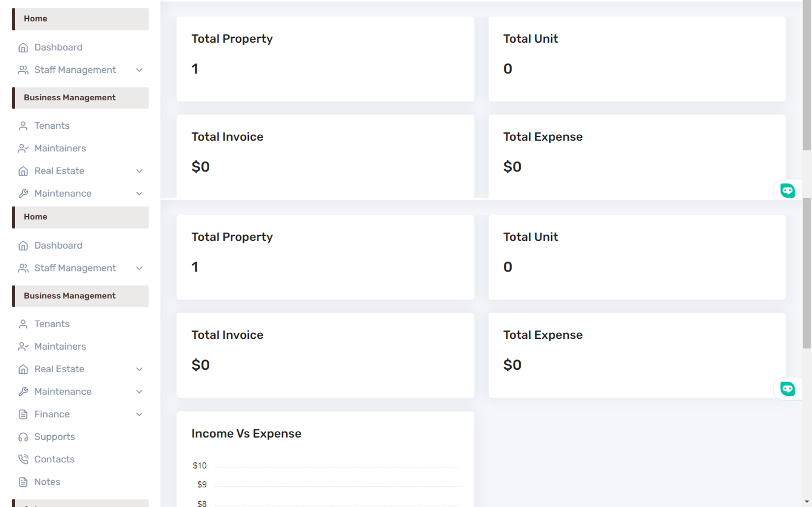
Task: Click the $10 axis label on chart
Action: click(x=200, y=466)
